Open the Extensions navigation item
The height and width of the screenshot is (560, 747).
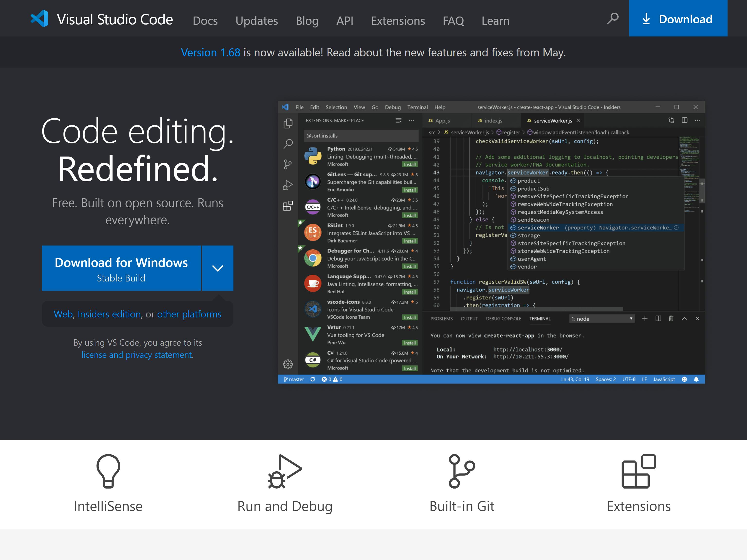pyautogui.click(x=398, y=21)
